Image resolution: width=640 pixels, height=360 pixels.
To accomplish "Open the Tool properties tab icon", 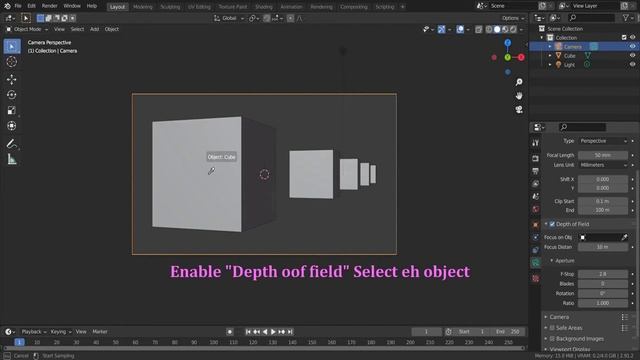I will click(536, 143).
